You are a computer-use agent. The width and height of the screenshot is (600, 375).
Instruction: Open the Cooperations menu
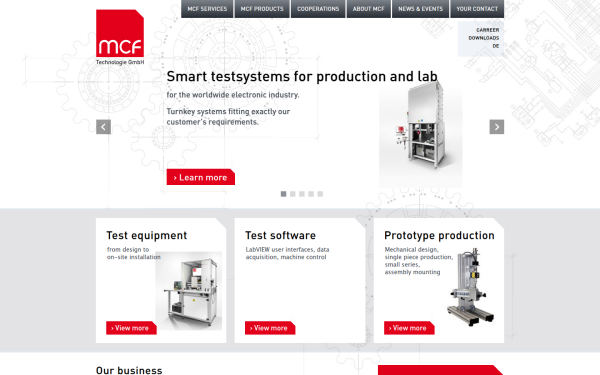tap(318, 9)
